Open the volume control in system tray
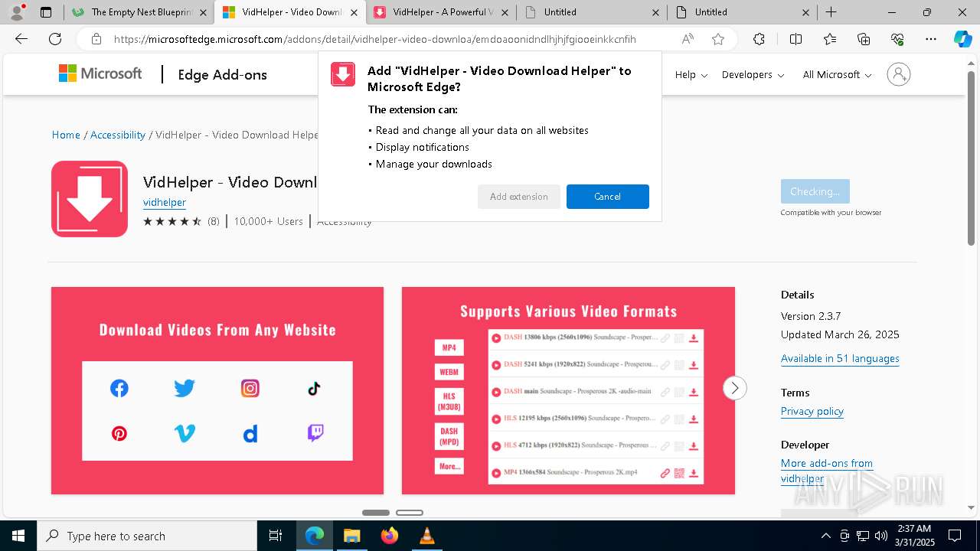980x551 pixels. point(880,536)
